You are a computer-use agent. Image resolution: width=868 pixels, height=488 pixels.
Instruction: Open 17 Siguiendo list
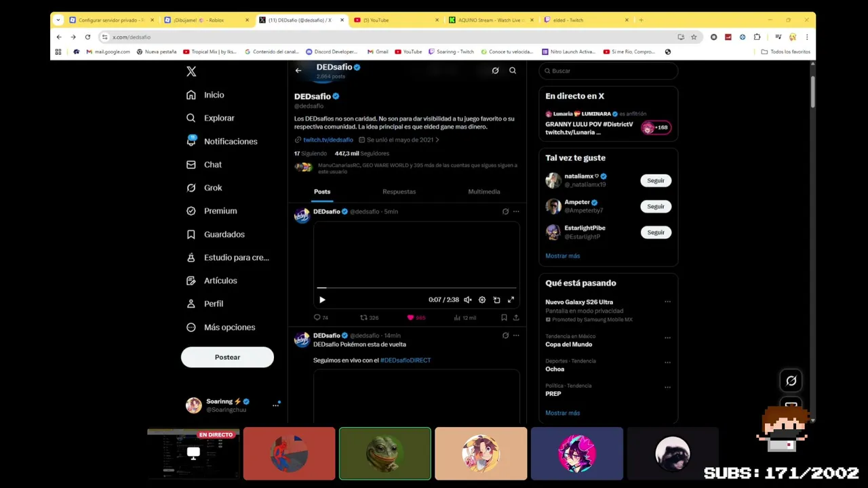(310, 153)
